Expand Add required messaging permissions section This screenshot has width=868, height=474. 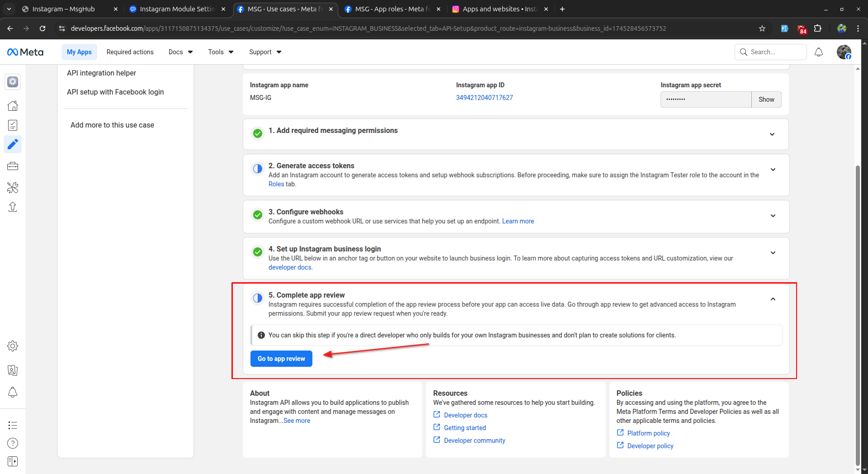(772, 134)
